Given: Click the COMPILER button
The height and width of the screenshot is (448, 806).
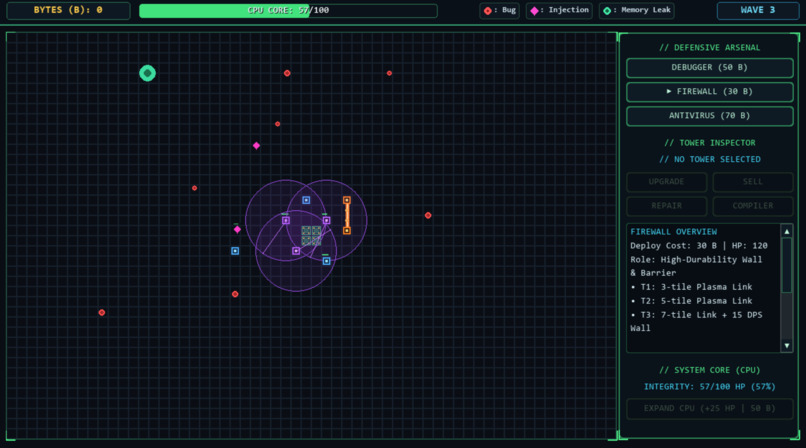Looking at the screenshot, I should coord(753,206).
